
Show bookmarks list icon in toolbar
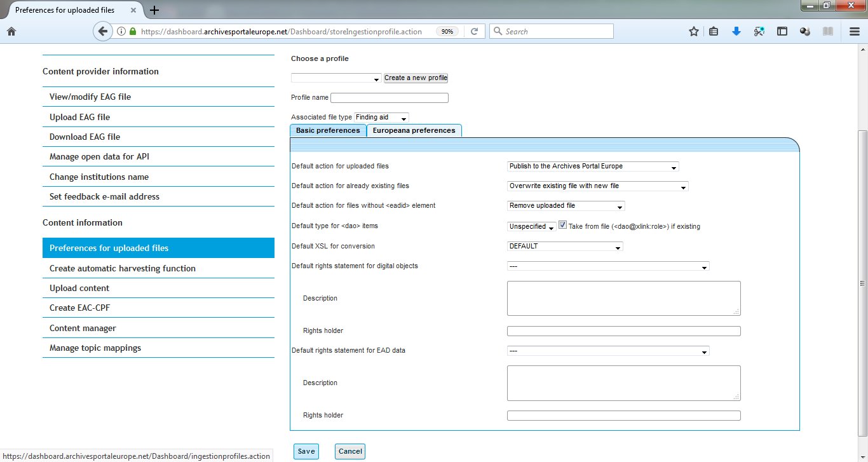(714, 31)
